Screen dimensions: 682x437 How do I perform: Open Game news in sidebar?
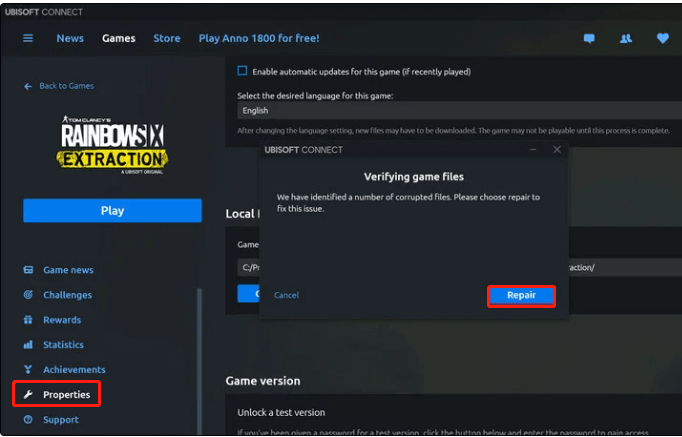coord(68,270)
